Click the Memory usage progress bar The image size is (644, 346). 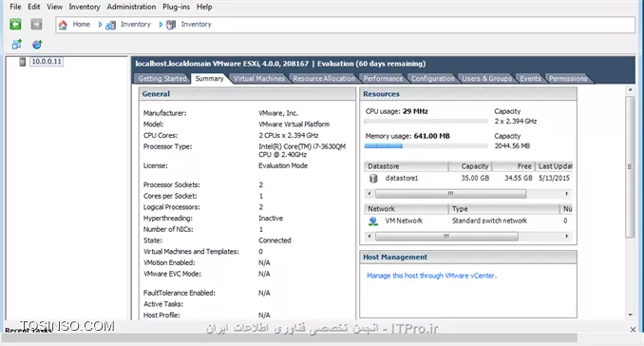coord(426,146)
